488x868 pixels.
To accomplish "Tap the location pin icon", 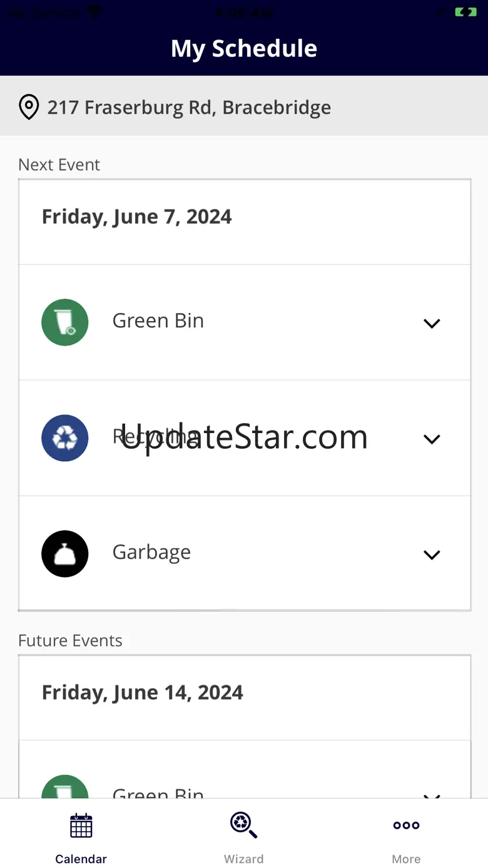I will (x=29, y=107).
